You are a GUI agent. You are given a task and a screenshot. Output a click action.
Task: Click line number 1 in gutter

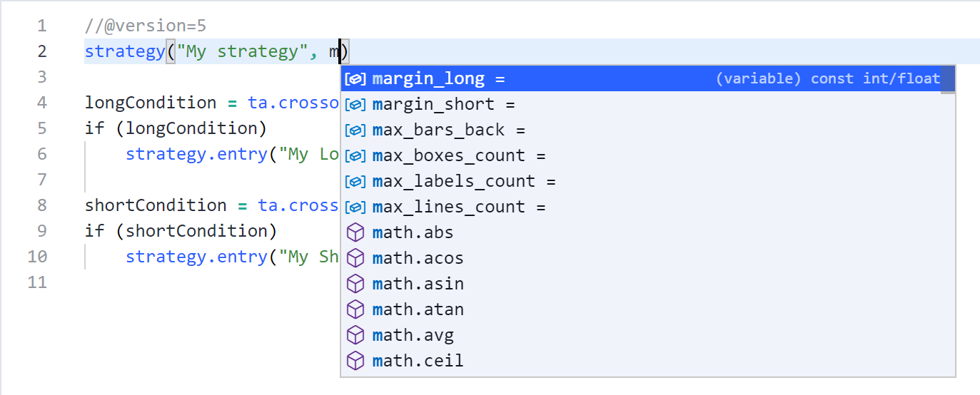point(41,26)
